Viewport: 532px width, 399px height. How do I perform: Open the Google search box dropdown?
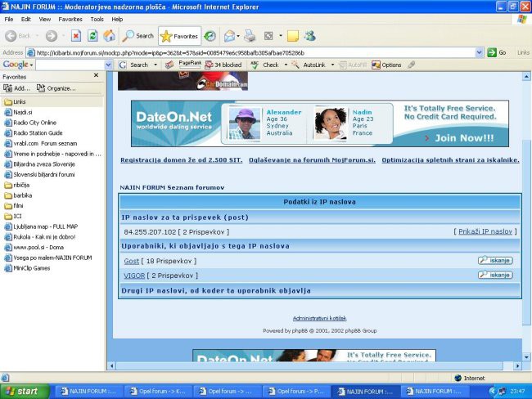tap(108, 65)
